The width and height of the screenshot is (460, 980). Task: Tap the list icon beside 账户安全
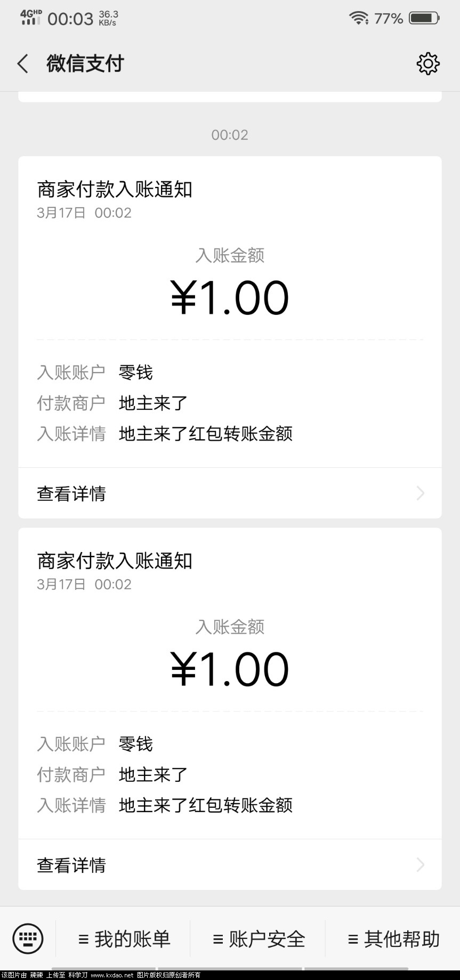pyautogui.click(x=217, y=939)
